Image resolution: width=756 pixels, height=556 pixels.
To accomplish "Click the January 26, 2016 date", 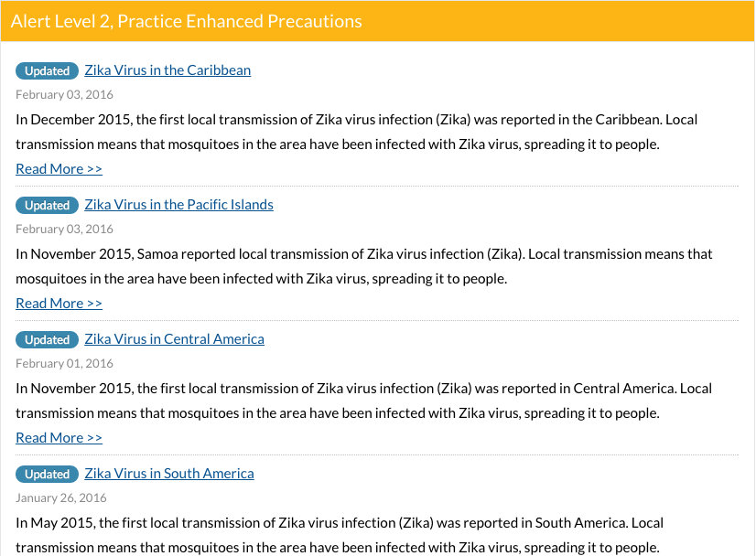I will (x=61, y=497).
